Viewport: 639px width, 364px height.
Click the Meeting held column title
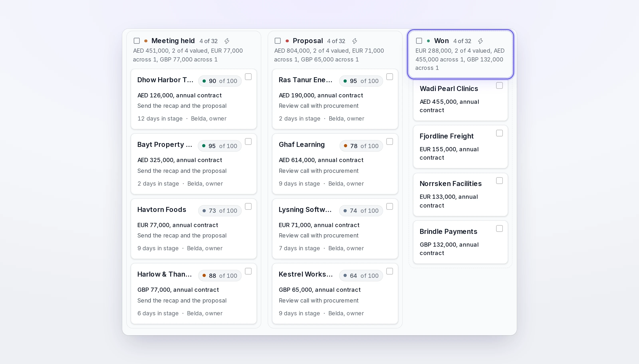173,41
